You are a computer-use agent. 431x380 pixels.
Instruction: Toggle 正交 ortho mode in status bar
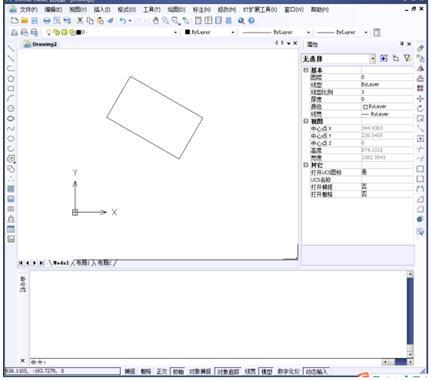(162, 371)
